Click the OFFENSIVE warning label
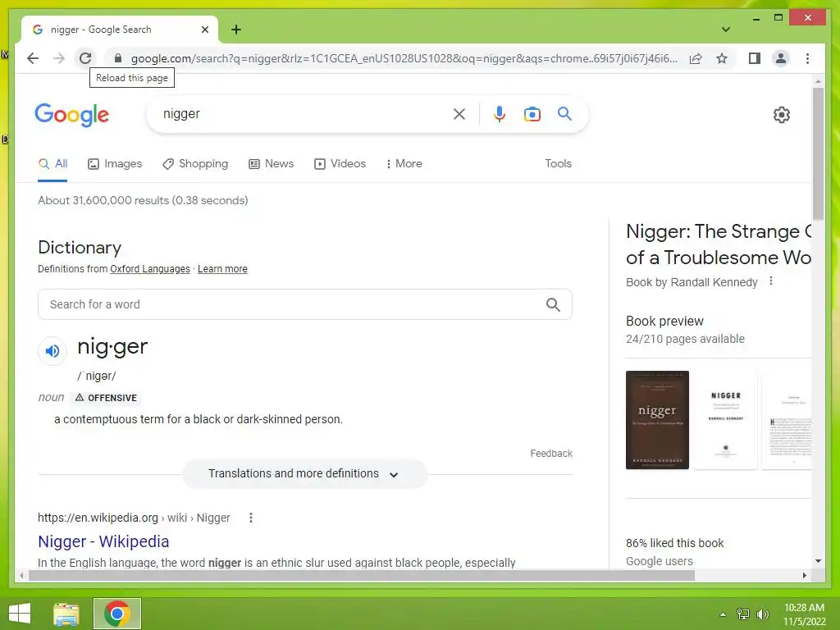 click(106, 398)
